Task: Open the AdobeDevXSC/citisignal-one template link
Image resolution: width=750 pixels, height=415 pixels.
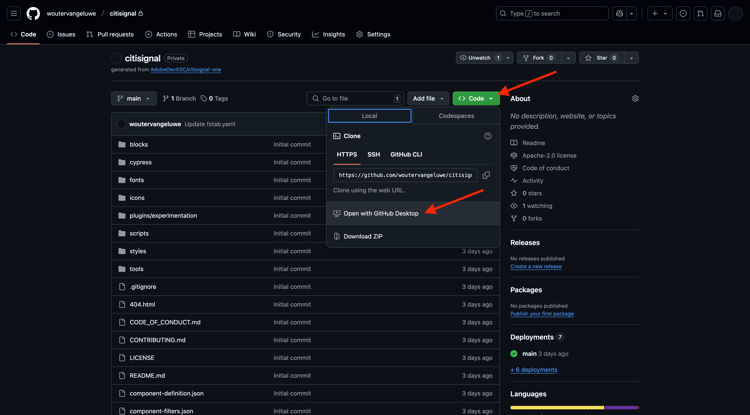Action: (x=186, y=70)
